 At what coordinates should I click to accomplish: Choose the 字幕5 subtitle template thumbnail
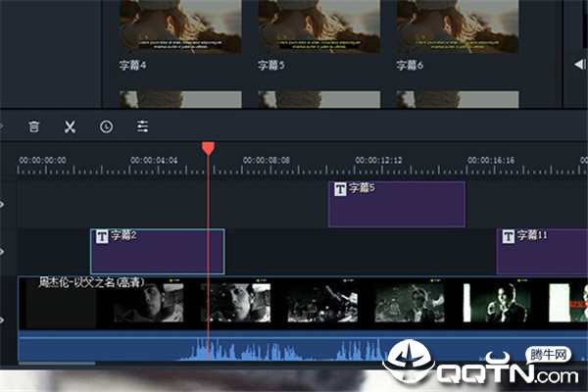point(319,26)
